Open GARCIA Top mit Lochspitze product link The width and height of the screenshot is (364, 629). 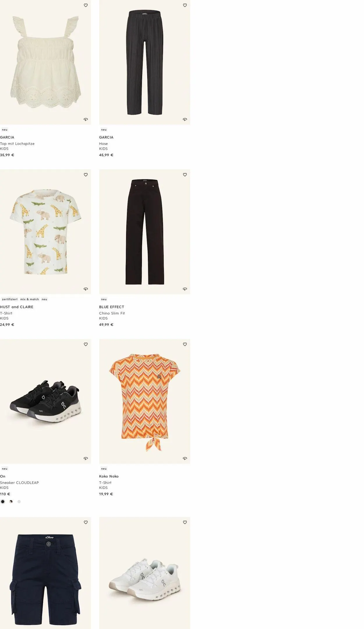[17, 144]
